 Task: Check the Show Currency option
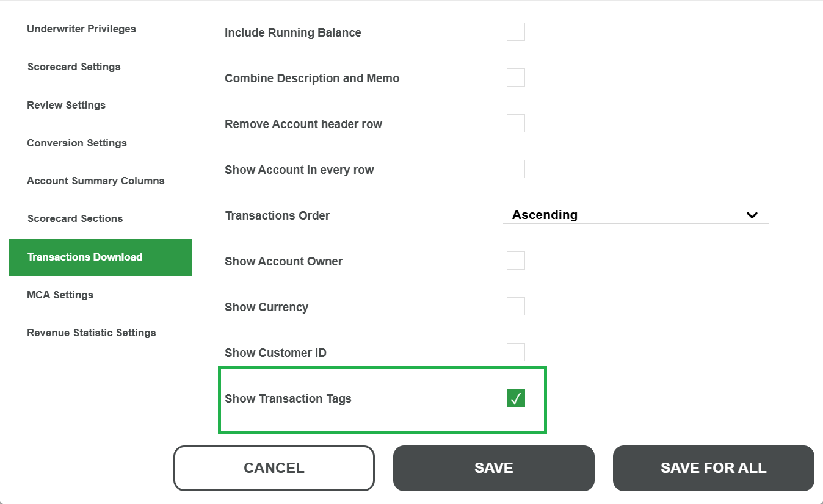(516, 306)
